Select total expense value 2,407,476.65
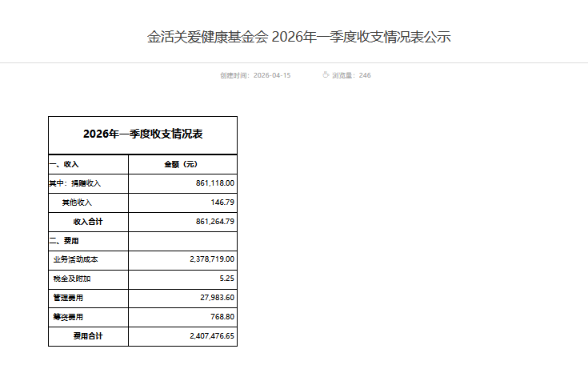Viewport: 588px width, 365px height. pyautogui.click(x=212, y=336)
